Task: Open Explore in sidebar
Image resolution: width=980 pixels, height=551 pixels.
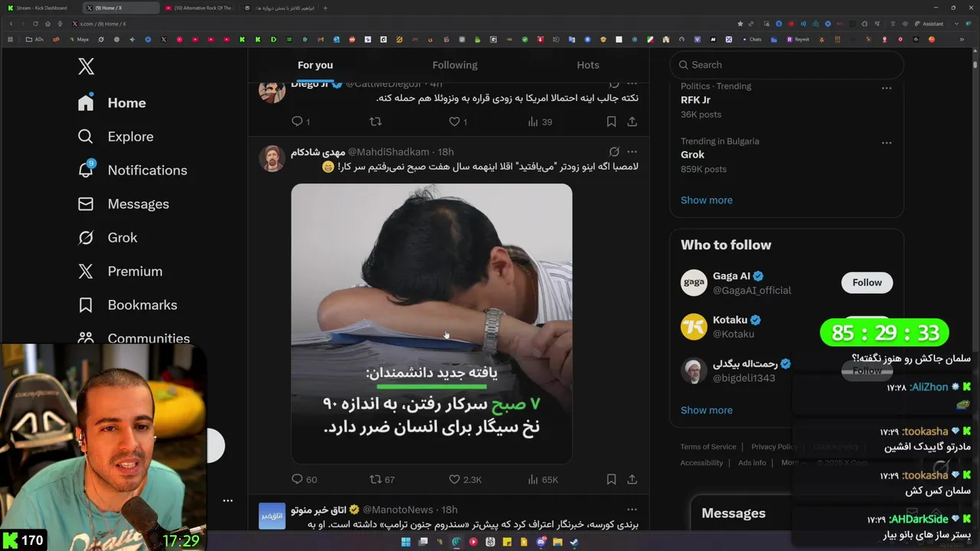Action: [x=116, y=136]
